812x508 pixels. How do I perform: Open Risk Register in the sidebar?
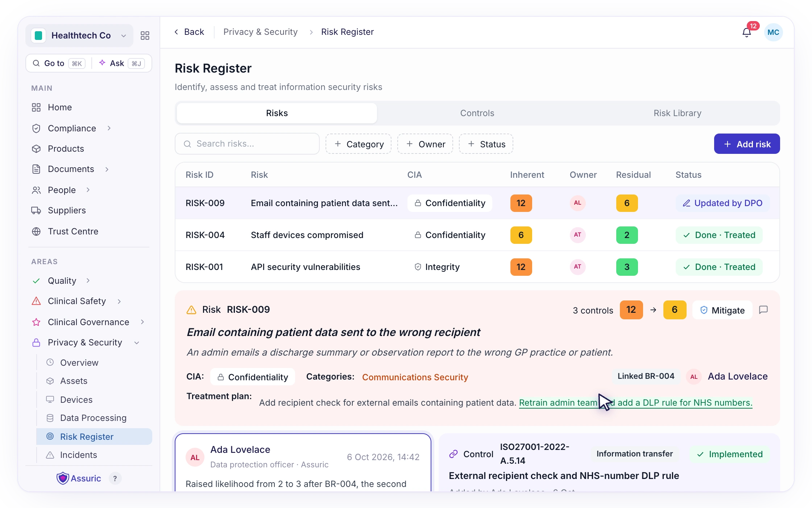tap(94, 437)
